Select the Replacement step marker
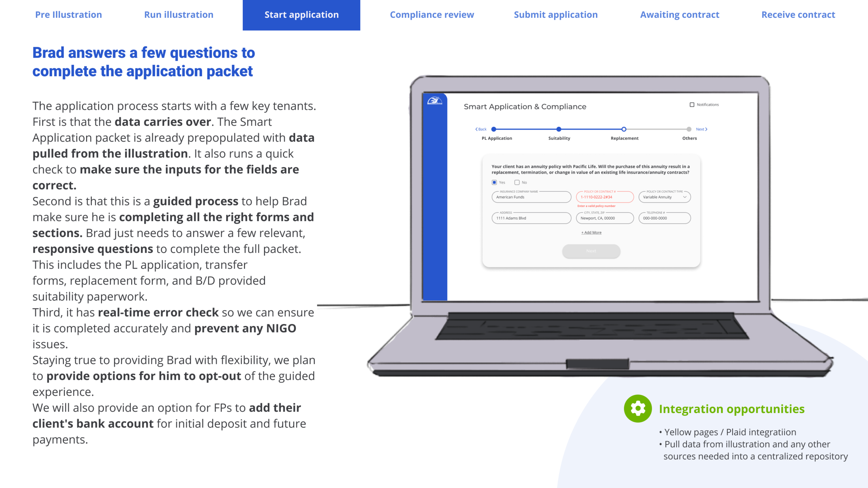Screen dimensions: 868x488 tap(624, 129)
